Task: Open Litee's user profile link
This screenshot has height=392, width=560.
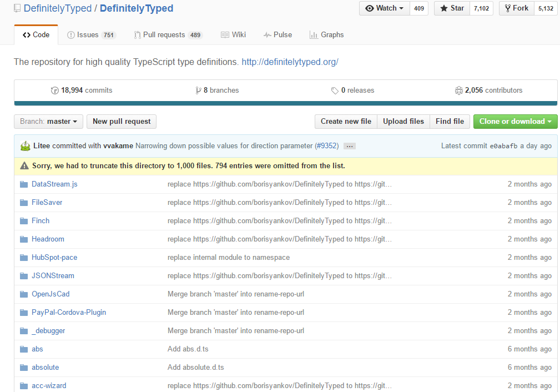Action: [x=42, y=146]
